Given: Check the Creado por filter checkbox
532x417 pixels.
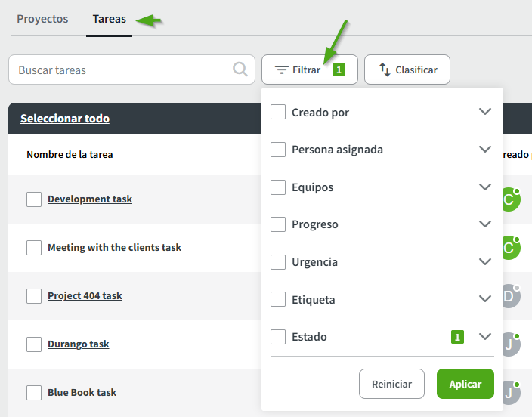Looking at the screenshot, I should 278,113.
